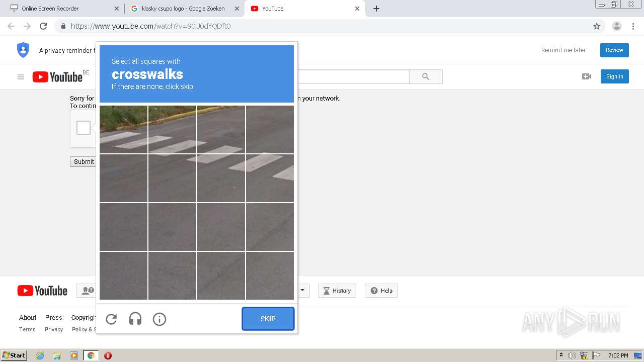
Task: Click the footer YouTube logo
Action: pyautogui.click(x=42, y=291)
